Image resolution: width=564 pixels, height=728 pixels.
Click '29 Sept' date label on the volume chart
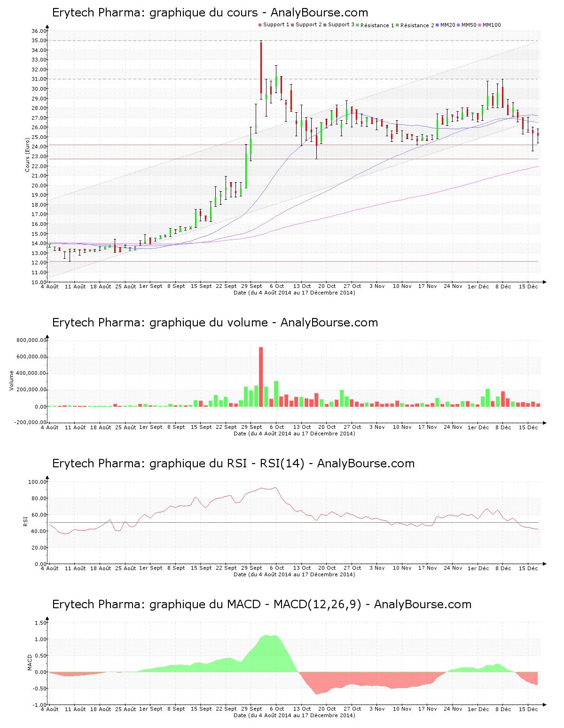click(251, 427)
